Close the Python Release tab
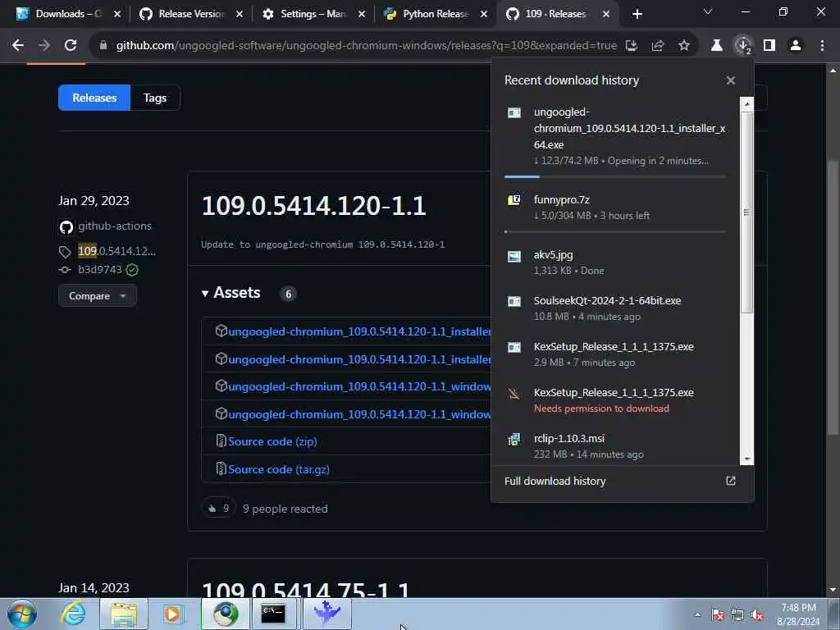The height and width of the screenshot is (630, 840). (484, 14)
